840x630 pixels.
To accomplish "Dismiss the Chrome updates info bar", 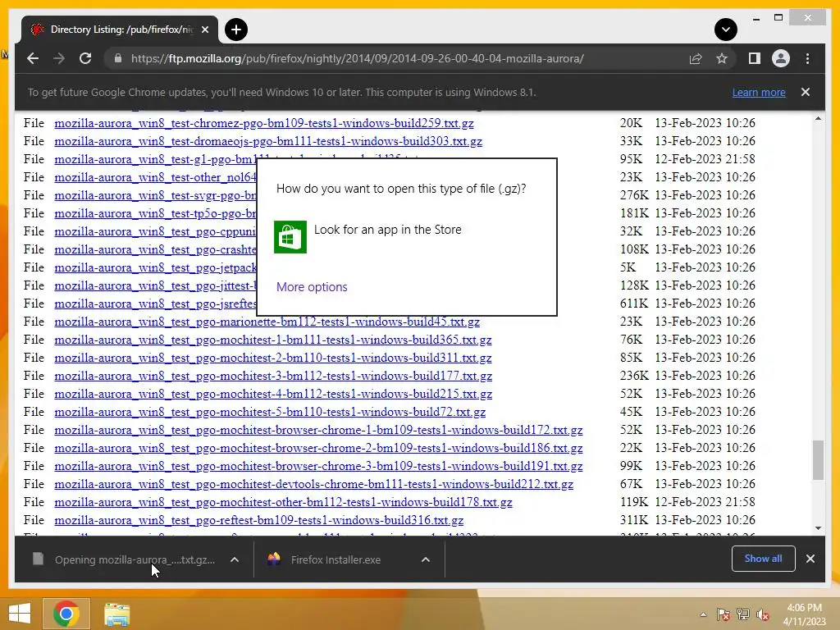I will [x=806, y=92].
